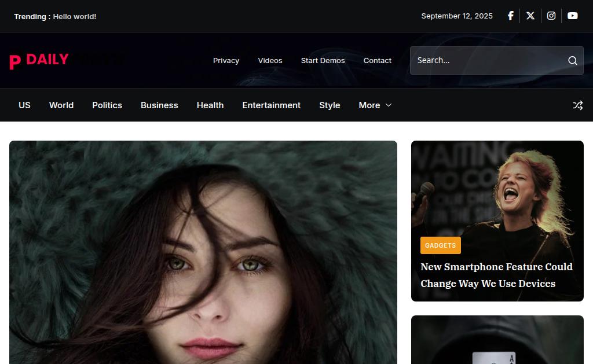The image size is (593, 364).
Task: Expand the More menu chevron
Action: click(x=389, y=105)
